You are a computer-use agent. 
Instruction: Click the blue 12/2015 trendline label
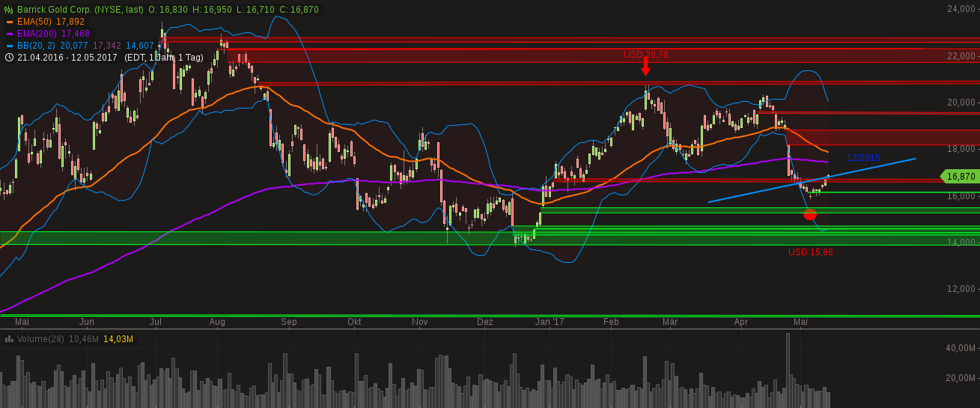(x=863, y=158)
